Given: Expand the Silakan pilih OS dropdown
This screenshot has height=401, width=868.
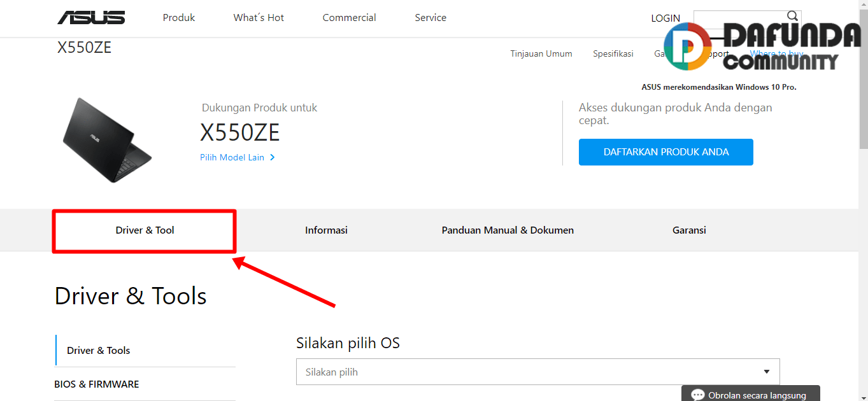Looking at the screenshot, I should pos(537,372).
